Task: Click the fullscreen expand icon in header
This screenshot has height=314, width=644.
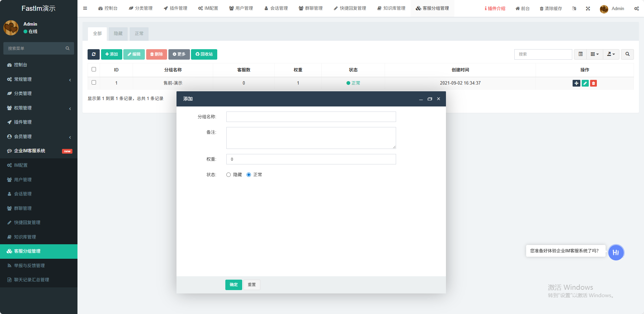Action: (588, 8)
